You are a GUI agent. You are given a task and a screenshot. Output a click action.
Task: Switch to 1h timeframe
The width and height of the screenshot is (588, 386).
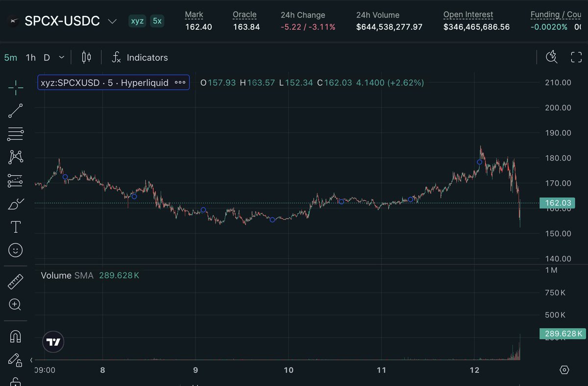click(30, 57)
